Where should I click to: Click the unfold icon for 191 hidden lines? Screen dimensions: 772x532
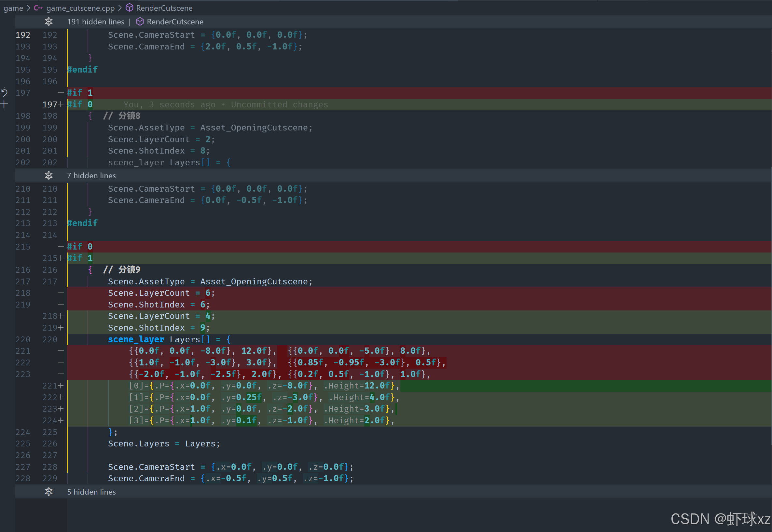(49, 22)
